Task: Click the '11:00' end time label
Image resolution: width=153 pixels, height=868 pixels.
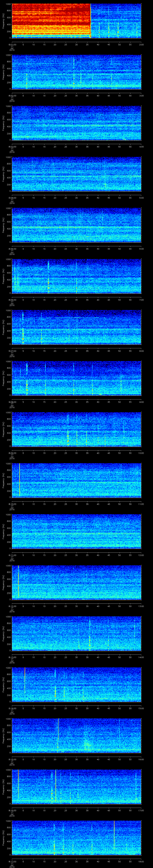Action: (141, 504)
